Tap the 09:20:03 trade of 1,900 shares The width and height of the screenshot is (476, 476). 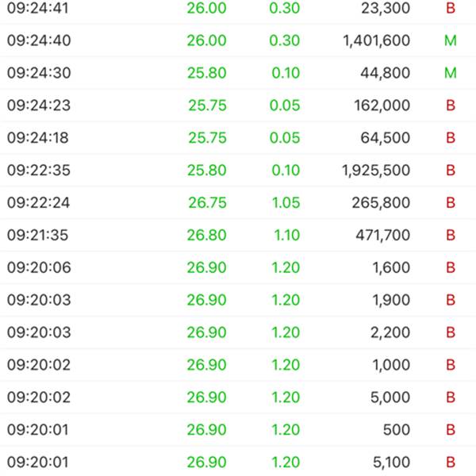click(238, 300)
